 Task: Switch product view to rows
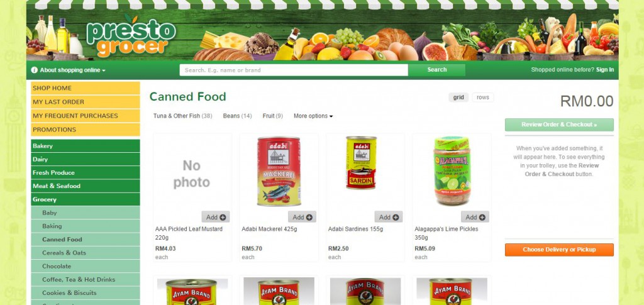click(482, 97)
